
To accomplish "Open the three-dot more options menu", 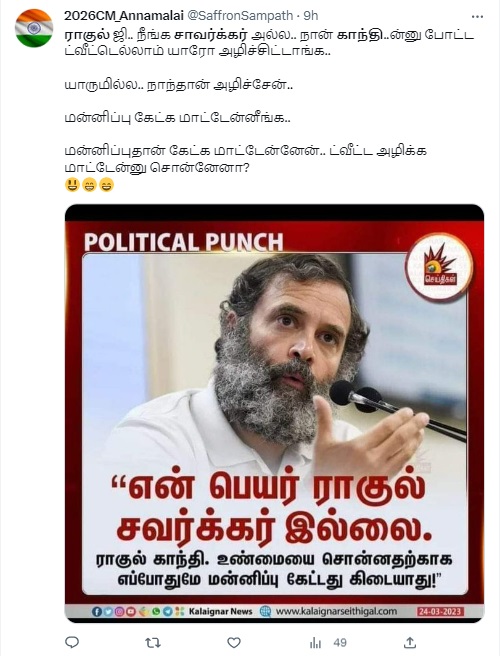I will pos(477,16).
